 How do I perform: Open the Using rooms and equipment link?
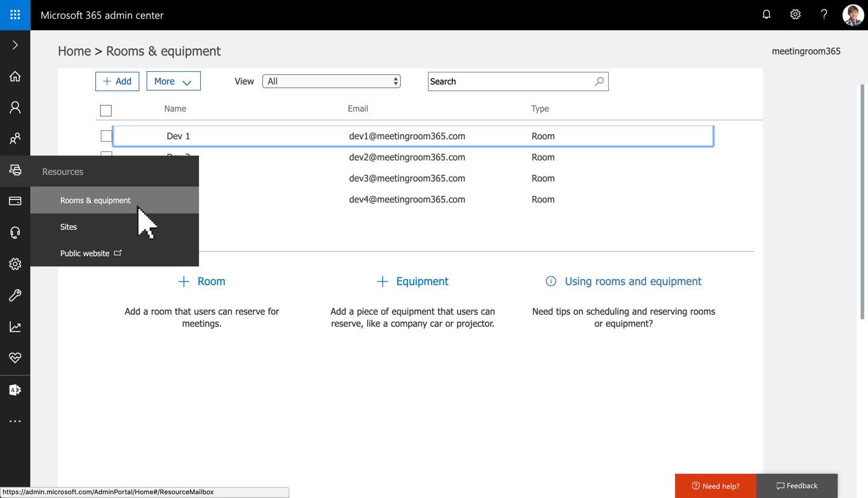tap(633, 281)
